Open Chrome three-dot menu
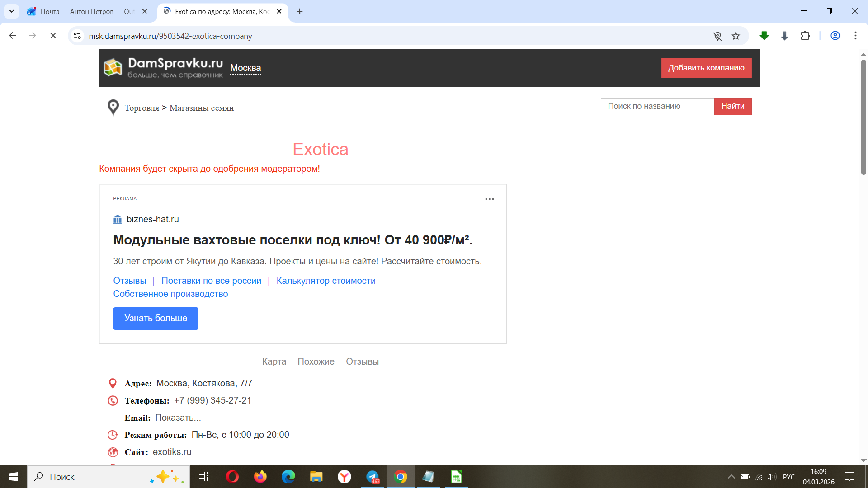The image size is (868, 488). point(855,36)
